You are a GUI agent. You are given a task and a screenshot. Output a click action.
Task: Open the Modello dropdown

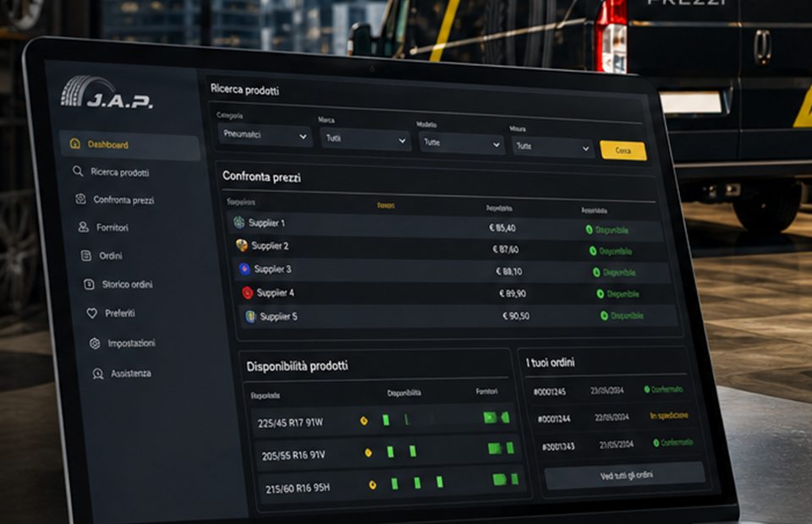coord(461,144)
